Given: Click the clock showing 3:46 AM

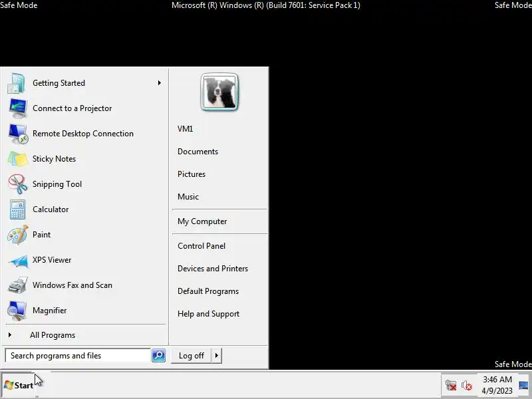Looking at the screenshot, I should 497,380.
